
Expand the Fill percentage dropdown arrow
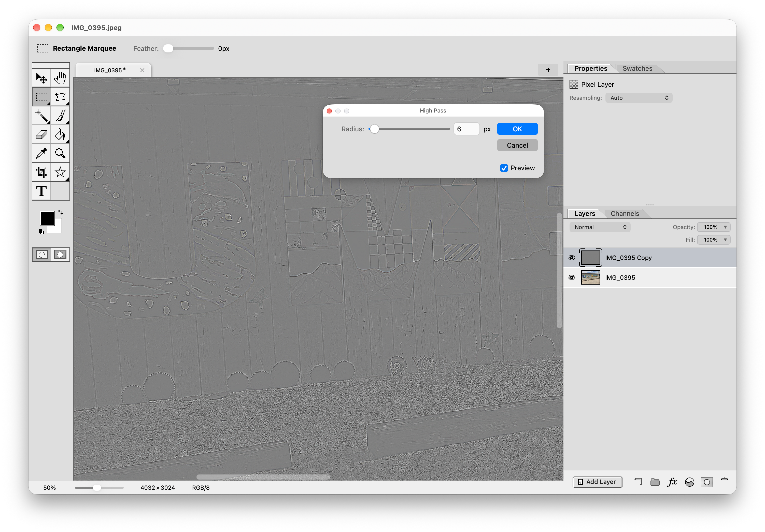[x=725, y=240]
